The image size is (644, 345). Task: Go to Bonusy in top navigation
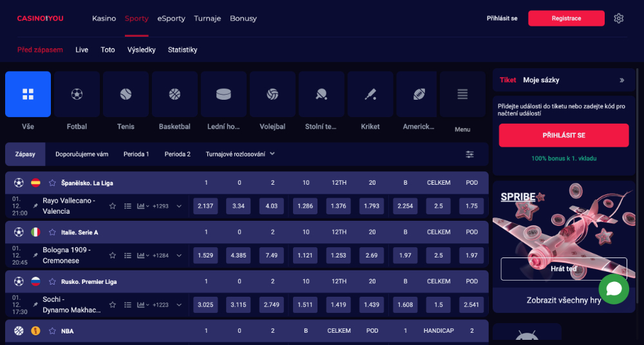coord(243,19)
